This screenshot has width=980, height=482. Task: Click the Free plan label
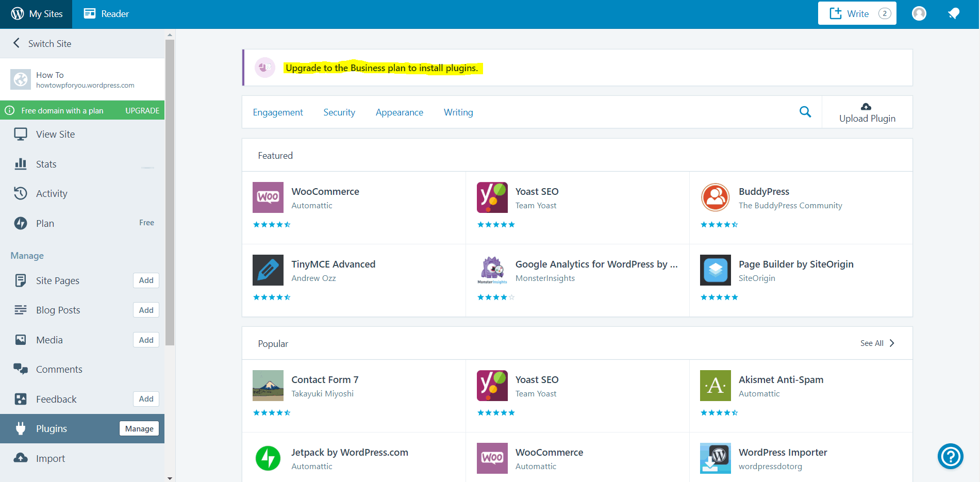(146, 223)
